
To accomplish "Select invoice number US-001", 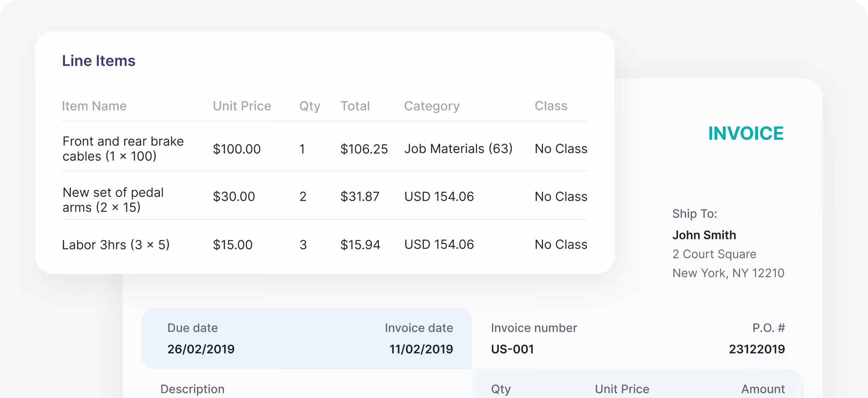I will point(512,349).
